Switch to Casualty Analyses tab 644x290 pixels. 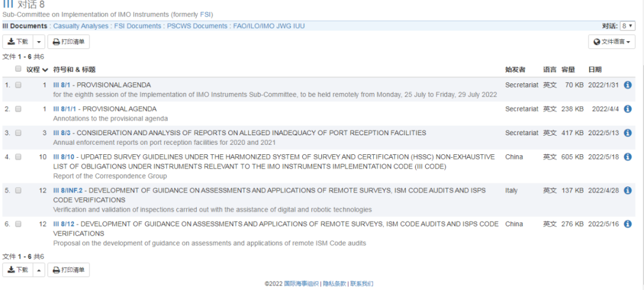coord(81,26)
